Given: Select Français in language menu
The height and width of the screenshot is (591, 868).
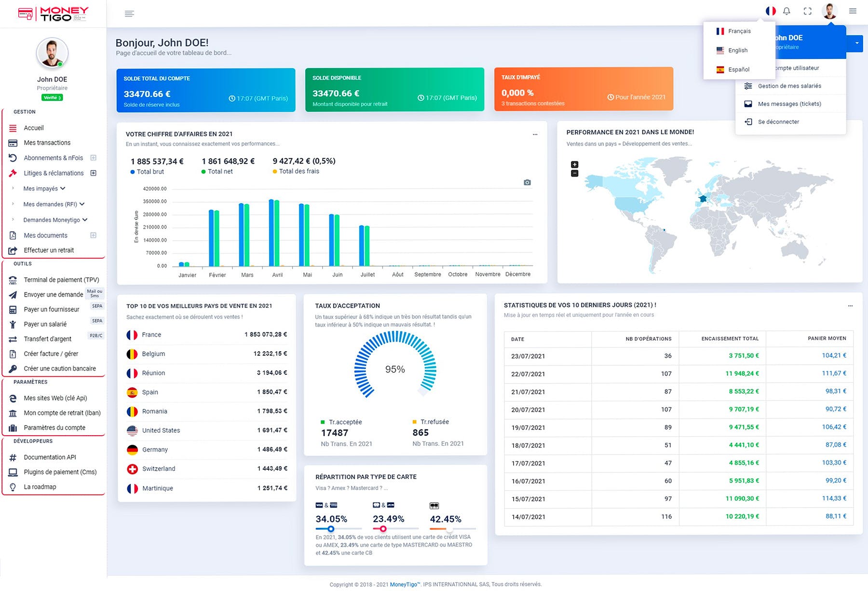Looking at the screenshot, I should [739, 31].
